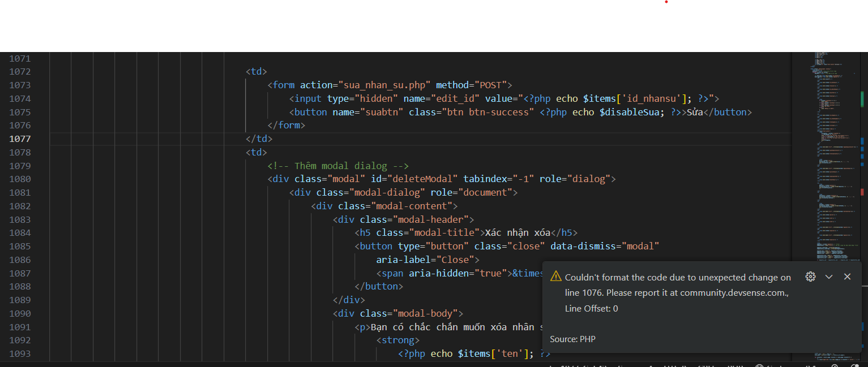Click line number 1093 in the gutter

coord(20,354)
